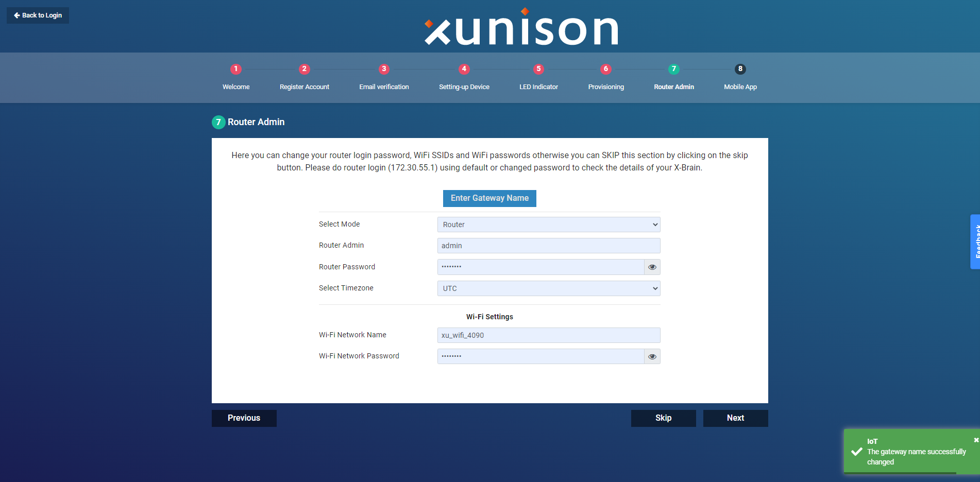980x482 pixels.
Task: Click the Next button
Action: click(x=736, y=418)
